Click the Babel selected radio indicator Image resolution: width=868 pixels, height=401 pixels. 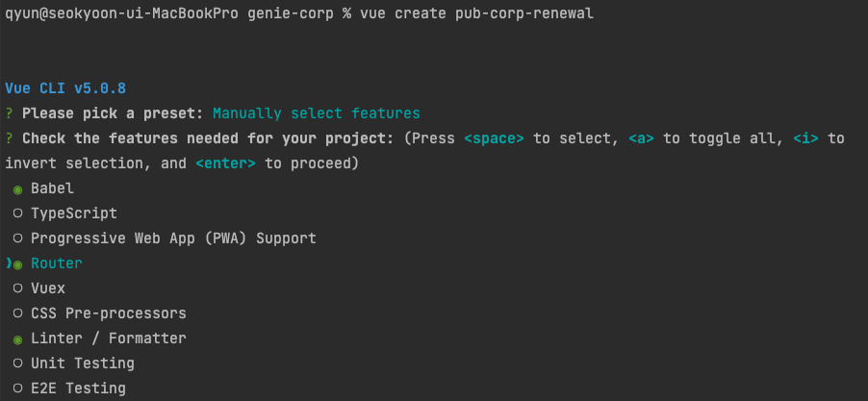pos(17,189)
